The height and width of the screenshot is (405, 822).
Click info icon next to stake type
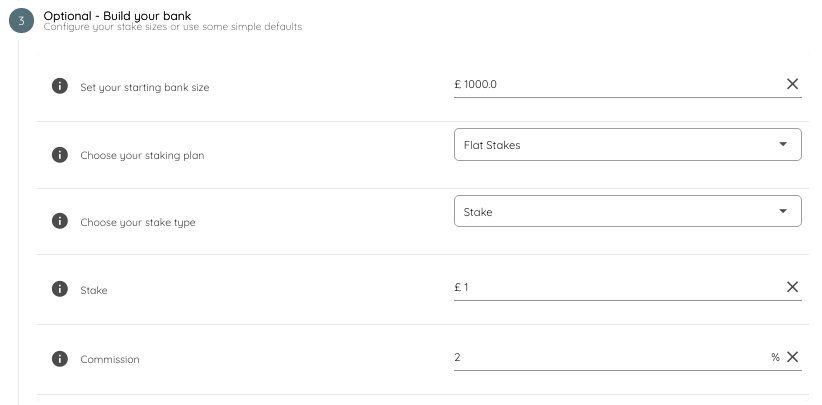(59, 221)
